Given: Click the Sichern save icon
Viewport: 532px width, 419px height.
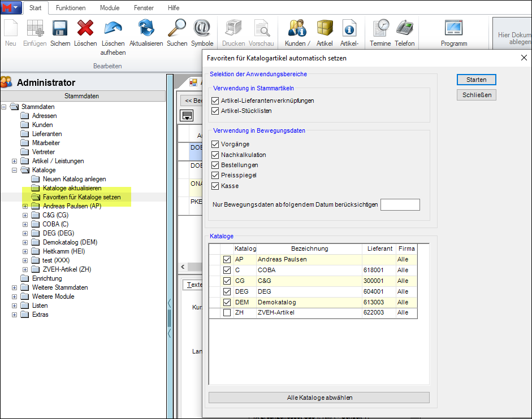Looking at the screenshot, I should (60, 28).
